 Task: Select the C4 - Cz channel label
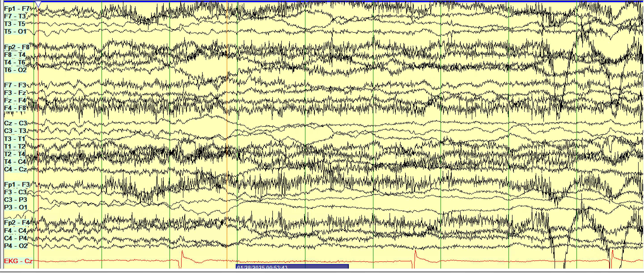[15, 169]
